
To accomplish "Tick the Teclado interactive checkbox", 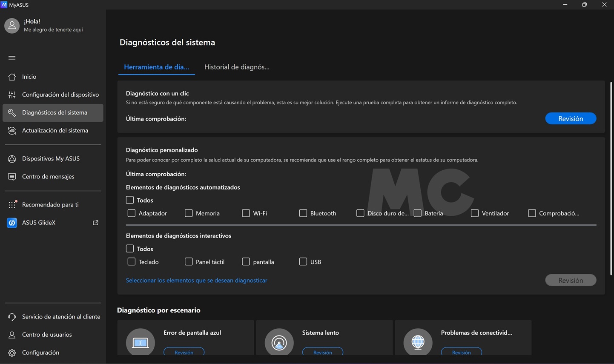I will click(132, 262).
